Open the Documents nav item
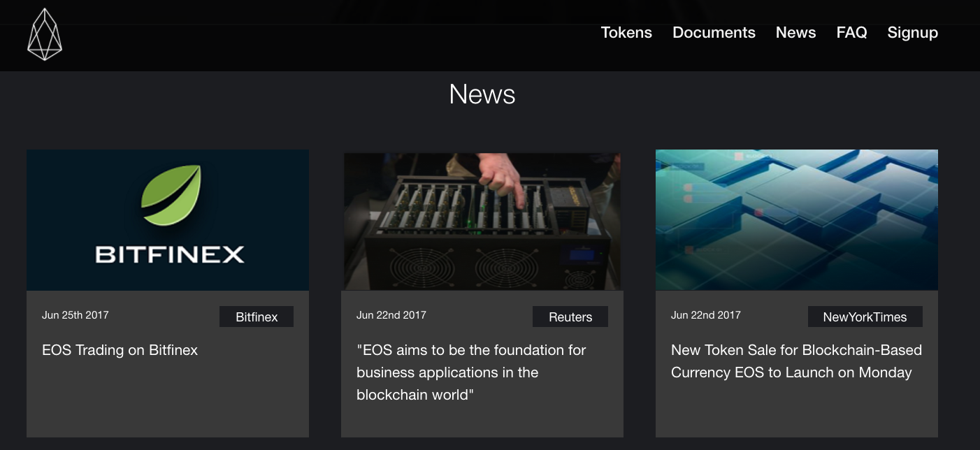Viewport: 980px width, 450px height. (714, 33)
